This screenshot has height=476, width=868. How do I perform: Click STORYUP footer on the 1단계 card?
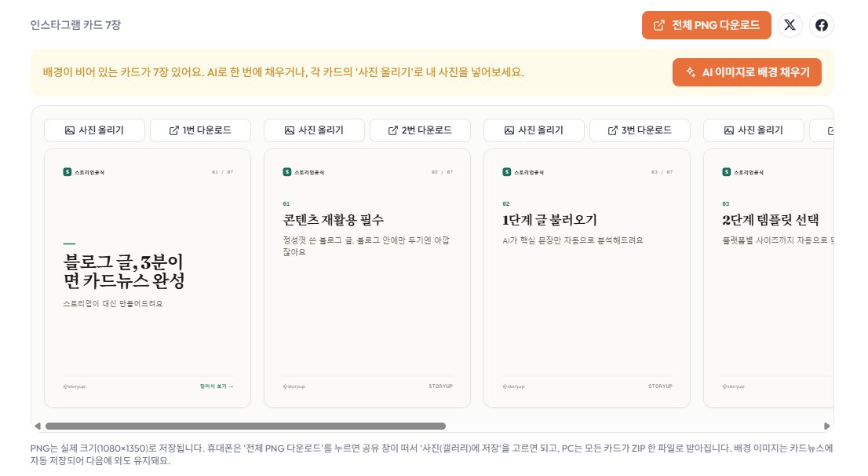tap(660, 386)
